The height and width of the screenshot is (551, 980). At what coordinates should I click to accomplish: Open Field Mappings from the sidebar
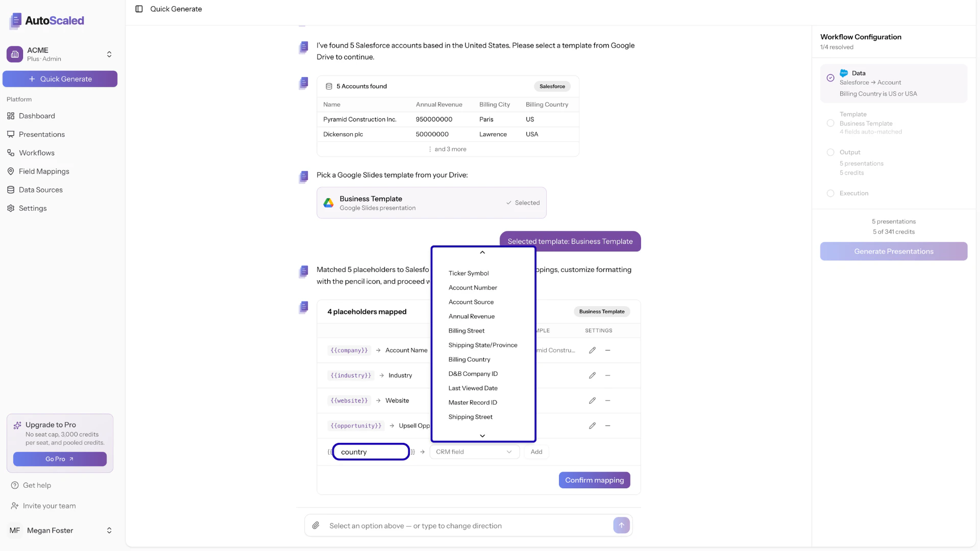coord(44,171)
